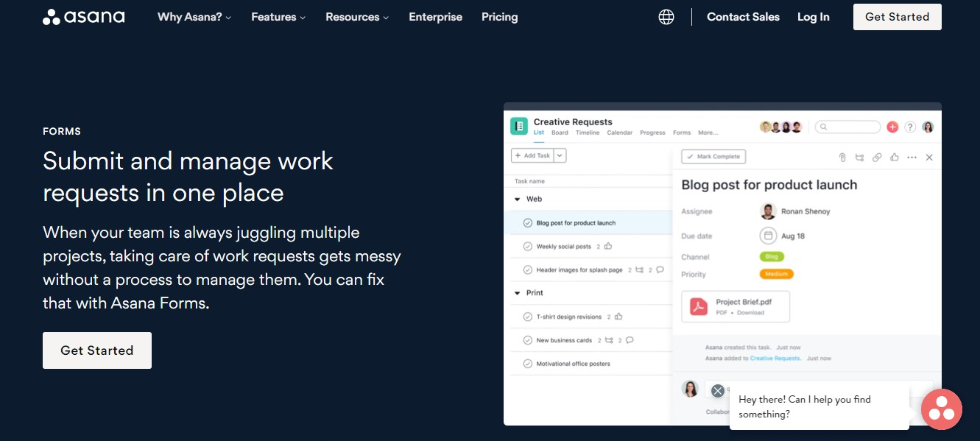Click the thumbs-up like icon in task pane toolbar
The width and height of the screenshot is (980, 441).
tap(895, 157)
